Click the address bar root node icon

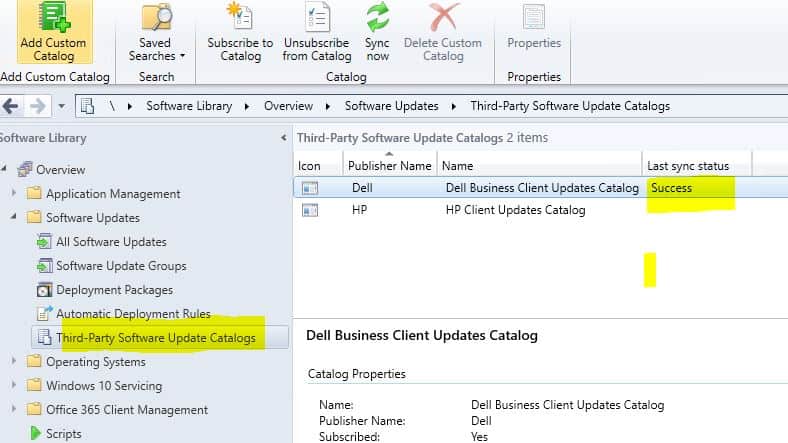coord(87,106)
